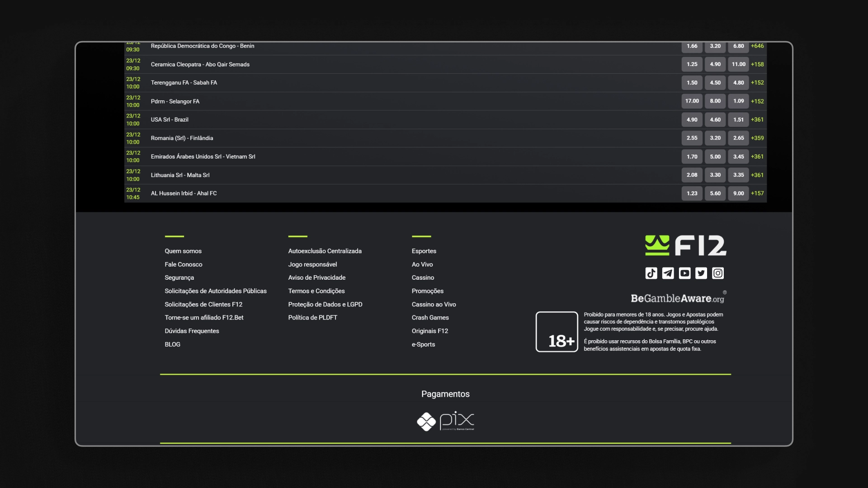Click the 18+ age restriction badge
The width and height of the screenshot is (868, 488).
[557, 332]
